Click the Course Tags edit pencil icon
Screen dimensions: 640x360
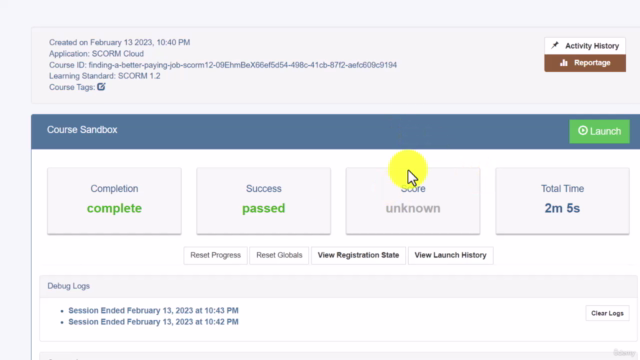(101, 87)
